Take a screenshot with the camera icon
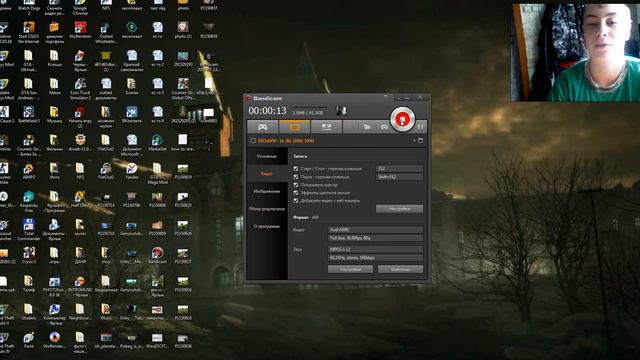This screenshot has width=640, height=360. tap(384, 127)
